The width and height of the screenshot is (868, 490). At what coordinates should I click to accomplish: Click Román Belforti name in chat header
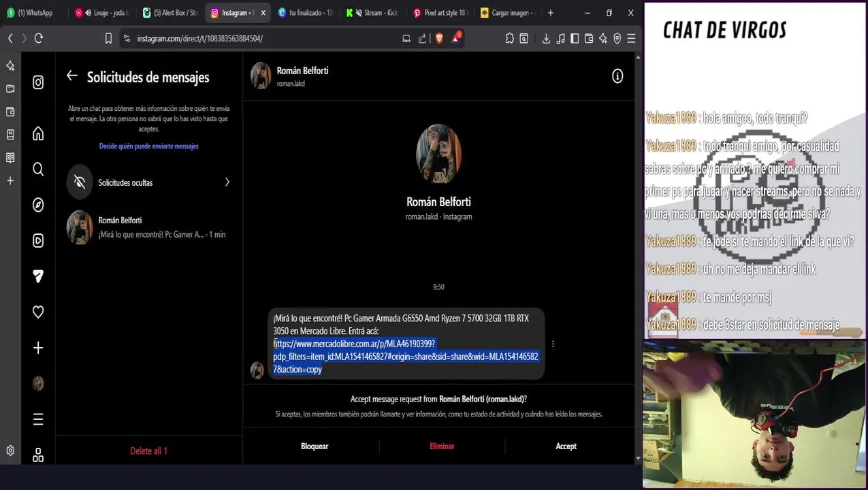[x=302, y=71]
